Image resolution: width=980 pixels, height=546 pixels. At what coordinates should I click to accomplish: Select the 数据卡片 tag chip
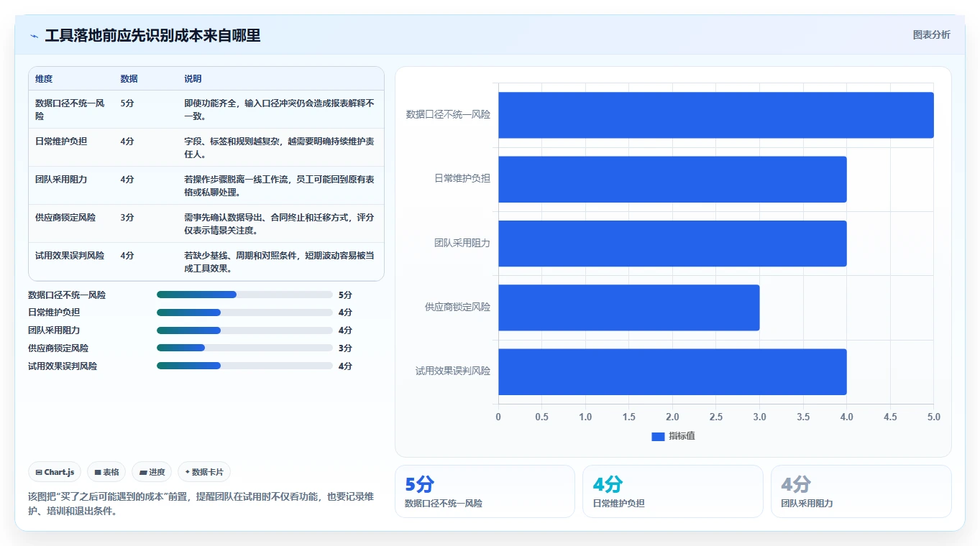point(204,472)
